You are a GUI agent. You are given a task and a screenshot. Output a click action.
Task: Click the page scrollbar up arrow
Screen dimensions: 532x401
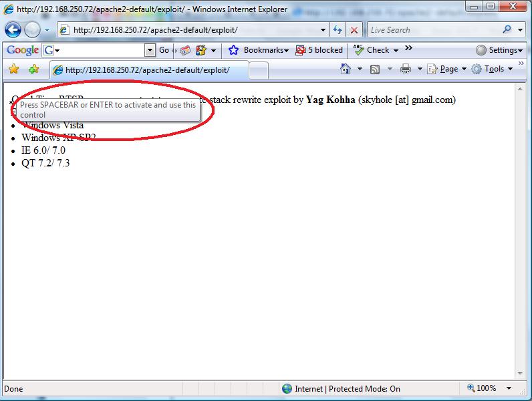pos(520,89)
